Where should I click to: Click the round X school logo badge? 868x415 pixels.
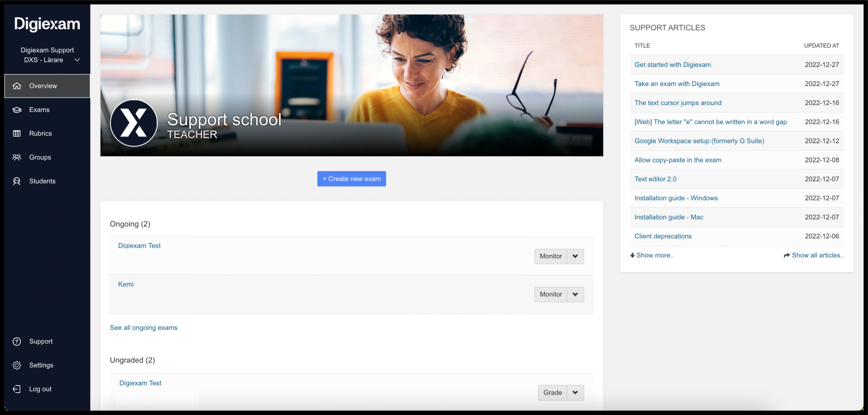(134, 123)
